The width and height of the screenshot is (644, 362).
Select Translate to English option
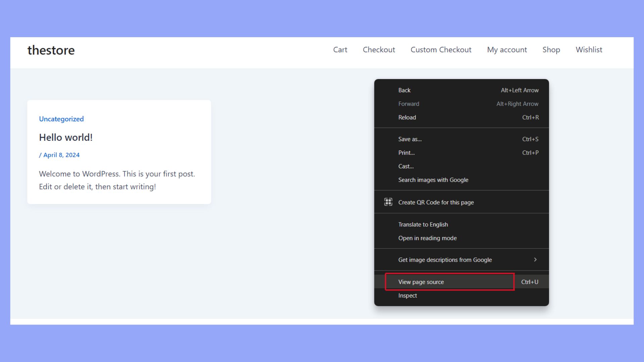click(x=423, y=225)
